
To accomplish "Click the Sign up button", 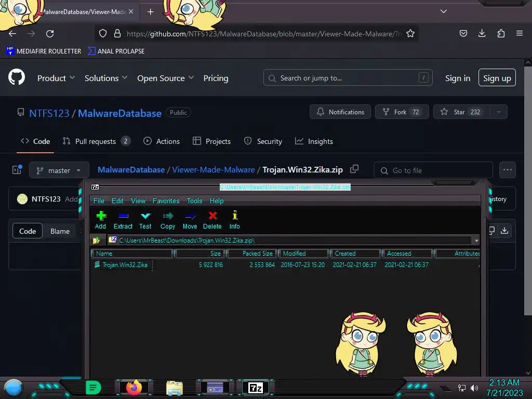I will pyautogui.click(x=497, y=78).
